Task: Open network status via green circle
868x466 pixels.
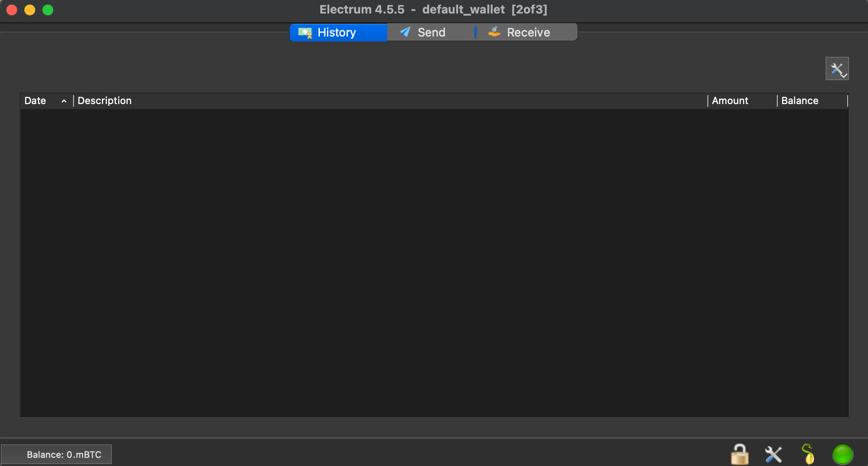Action: (x=843, y=454)
